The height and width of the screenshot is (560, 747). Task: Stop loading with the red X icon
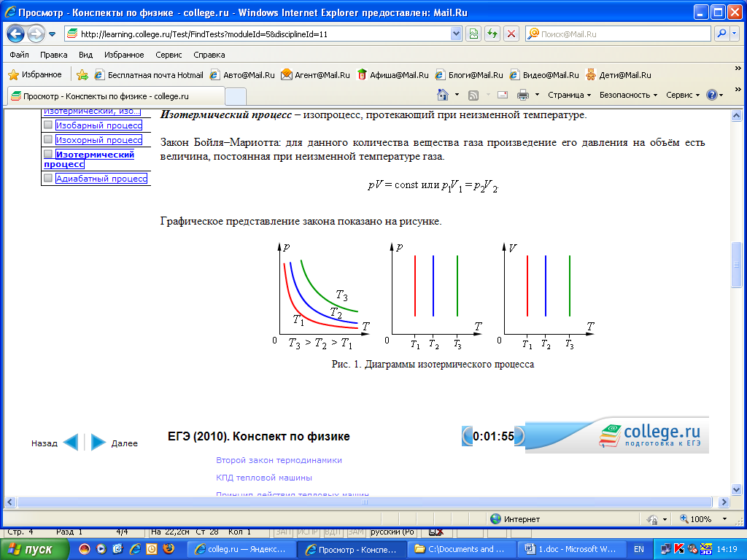tap(511, 34)
